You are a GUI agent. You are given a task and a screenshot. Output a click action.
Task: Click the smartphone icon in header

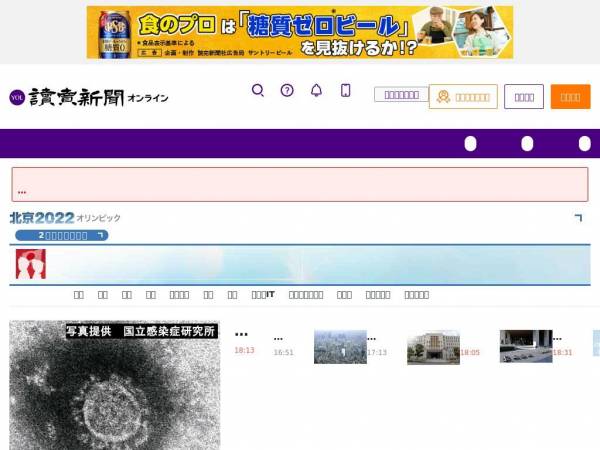[346, 90]
